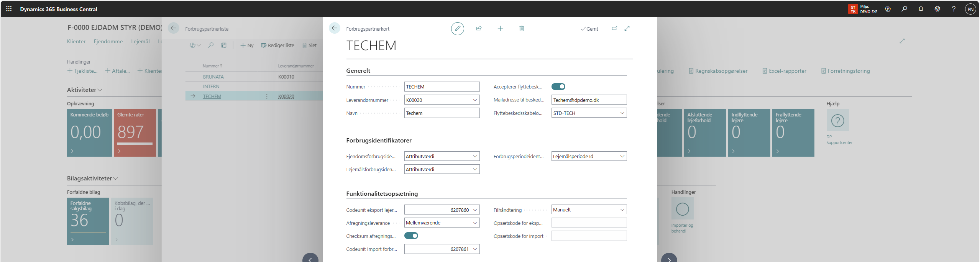Open the INTERN partner link

click(211, 86)
